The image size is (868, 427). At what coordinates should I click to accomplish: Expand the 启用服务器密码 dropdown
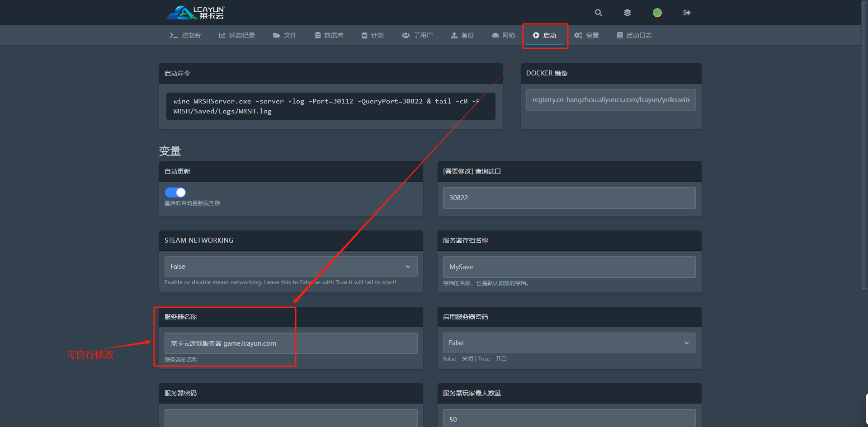point(569,343)
